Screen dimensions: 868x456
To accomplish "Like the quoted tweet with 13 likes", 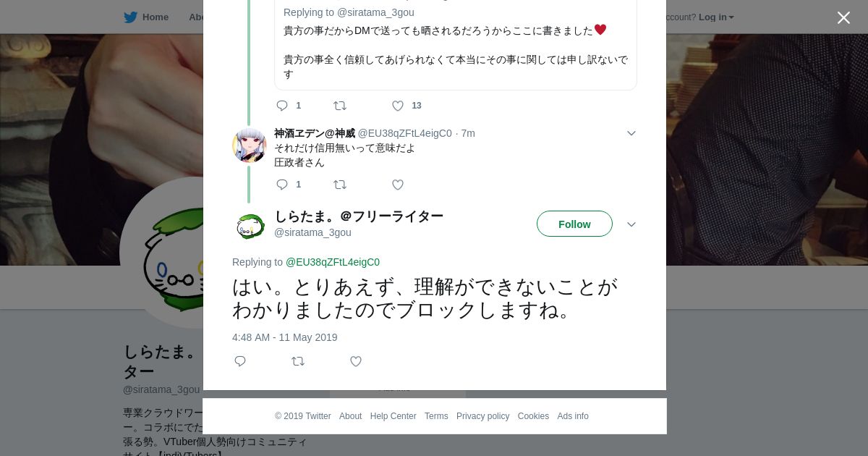I will [398, 106].
